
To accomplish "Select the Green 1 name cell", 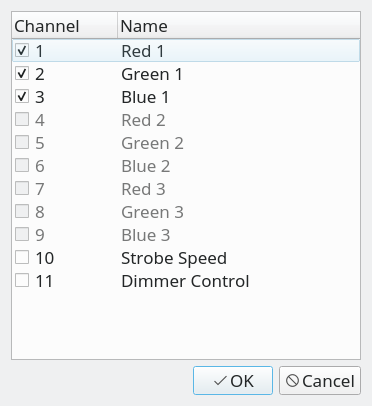I will (x=152, y=74).
